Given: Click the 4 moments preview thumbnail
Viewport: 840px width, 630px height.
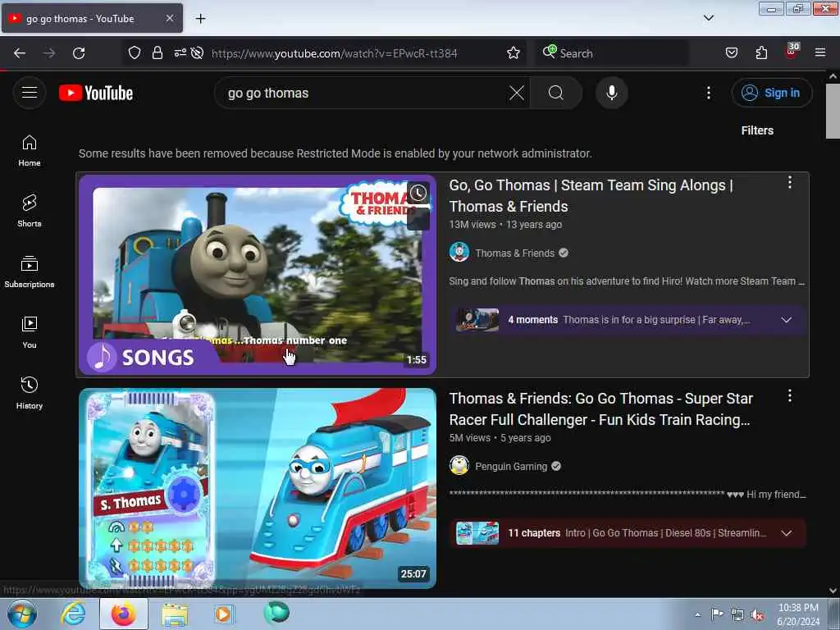Looking at the screenshot, I should click(477, 320).
